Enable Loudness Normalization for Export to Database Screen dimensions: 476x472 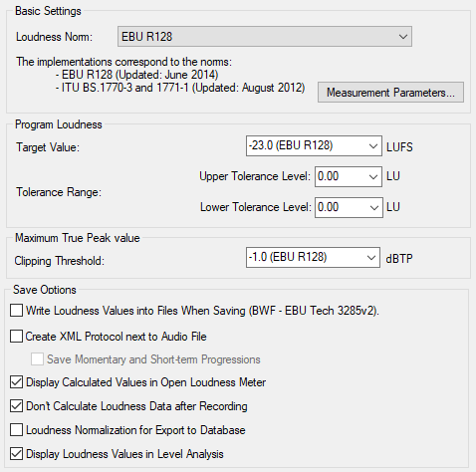tap(16, 430)
